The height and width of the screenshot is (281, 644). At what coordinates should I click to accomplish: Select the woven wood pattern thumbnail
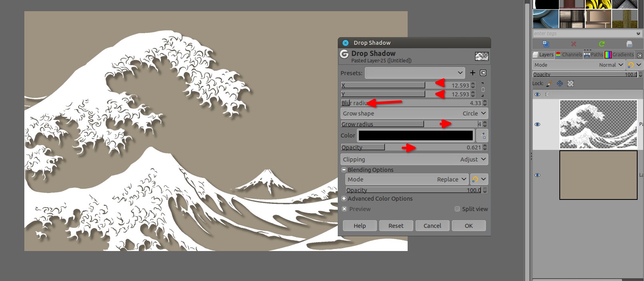tap(572, 18)
